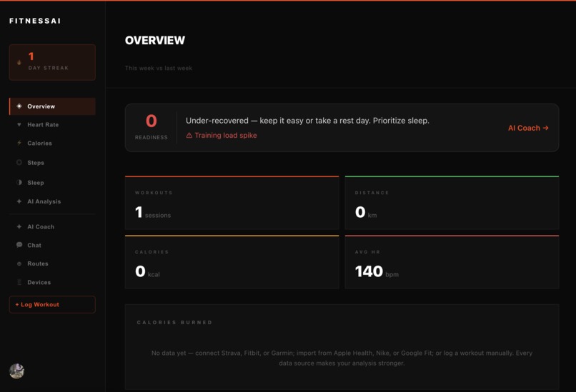Open the Overview menu item

pyautogui.click(x=52, y=106)
